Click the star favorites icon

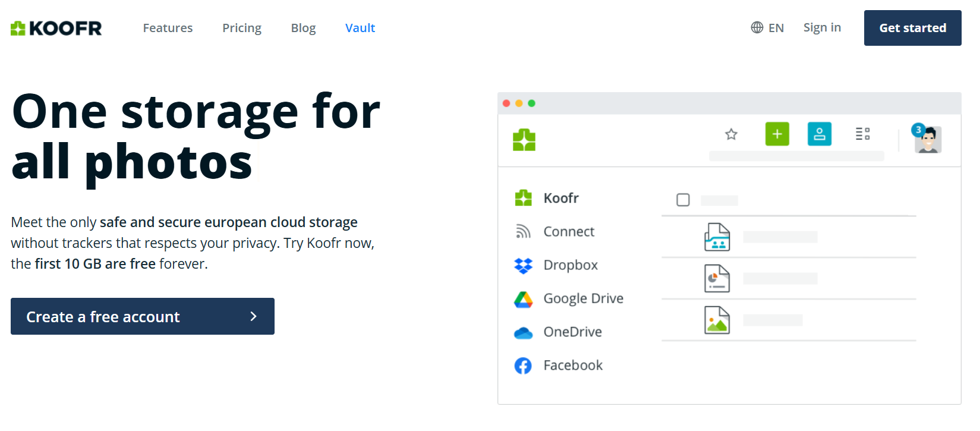pos(731,134)
